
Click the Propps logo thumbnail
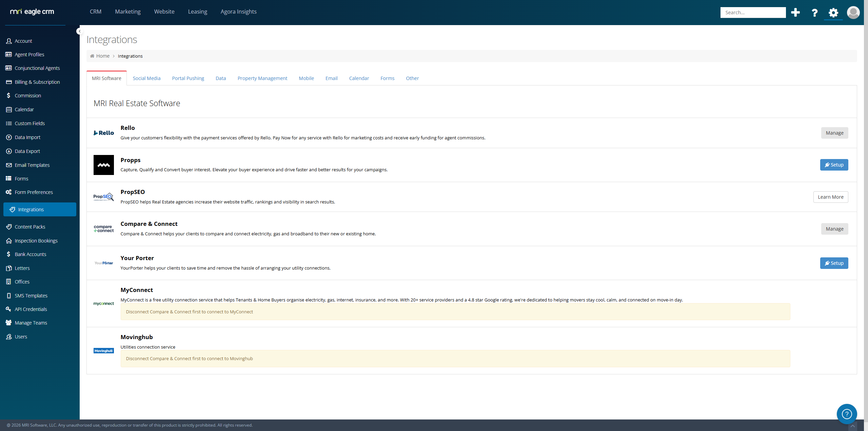pyautogui.click(x=103, y=165)
